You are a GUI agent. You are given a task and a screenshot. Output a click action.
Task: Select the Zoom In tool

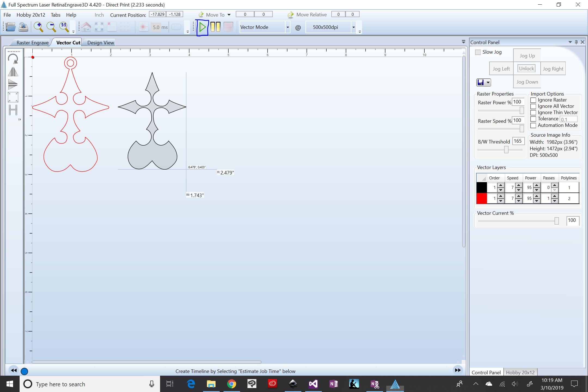(x=39, y=27)
